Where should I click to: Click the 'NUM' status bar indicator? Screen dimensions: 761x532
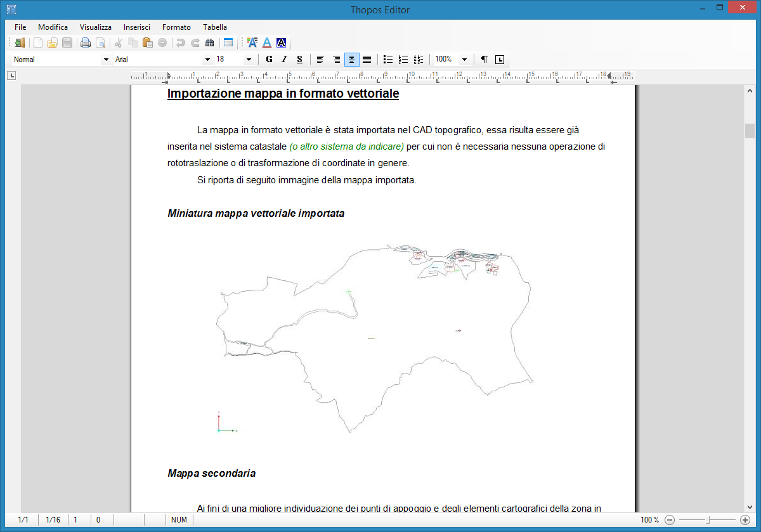179,520
